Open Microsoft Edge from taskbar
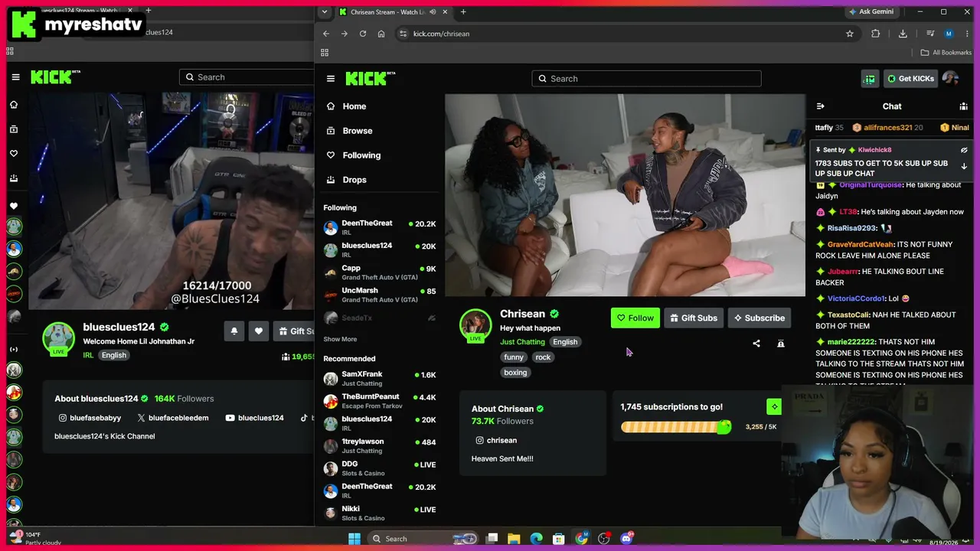 (x=536, y=539)
